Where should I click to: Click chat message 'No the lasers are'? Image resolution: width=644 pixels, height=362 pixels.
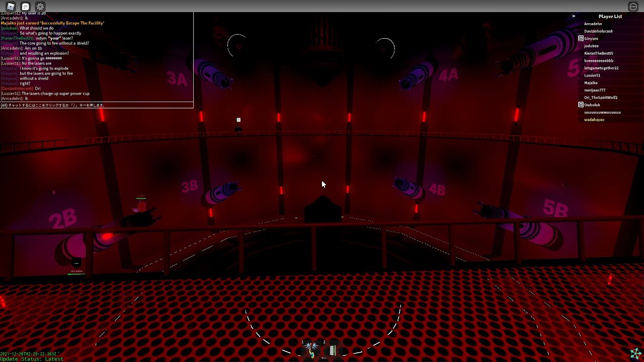tap(36, 63)
